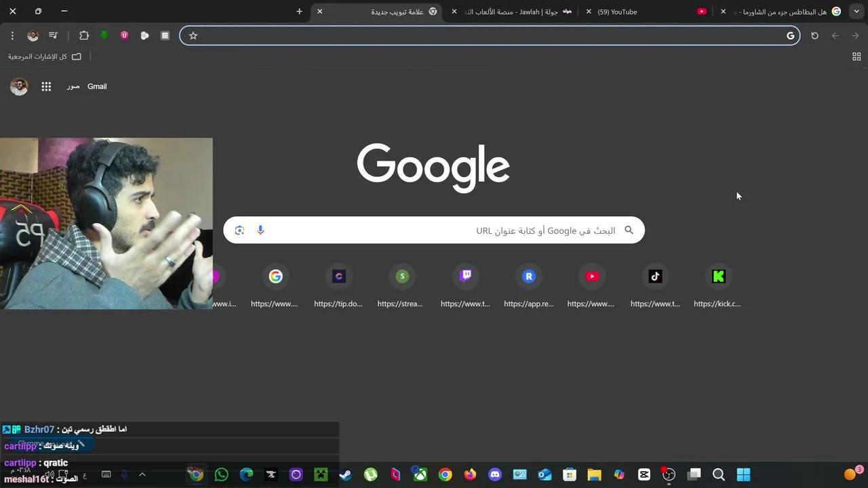Close the Jawlah tab
868x488 pixels.
click(454, 12)
